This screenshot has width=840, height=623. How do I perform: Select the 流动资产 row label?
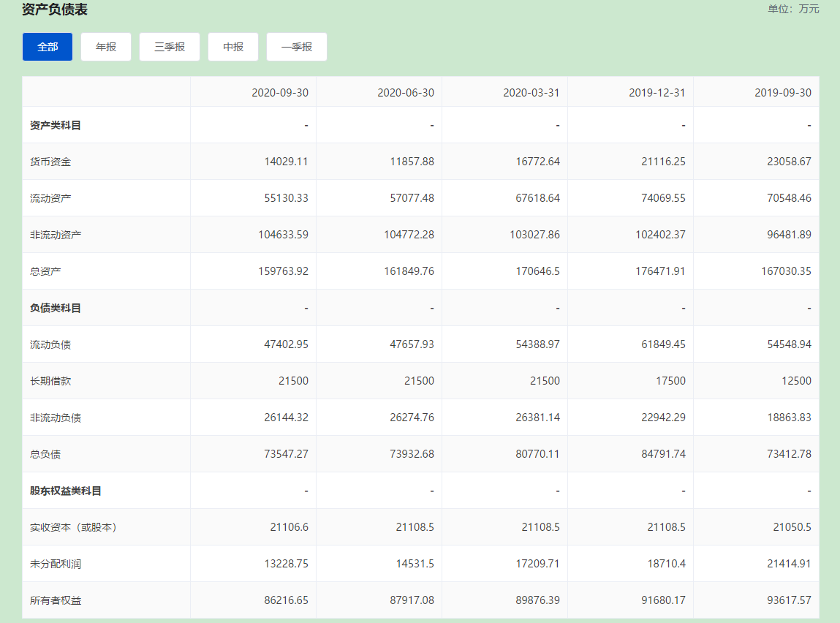pos(50,198)
